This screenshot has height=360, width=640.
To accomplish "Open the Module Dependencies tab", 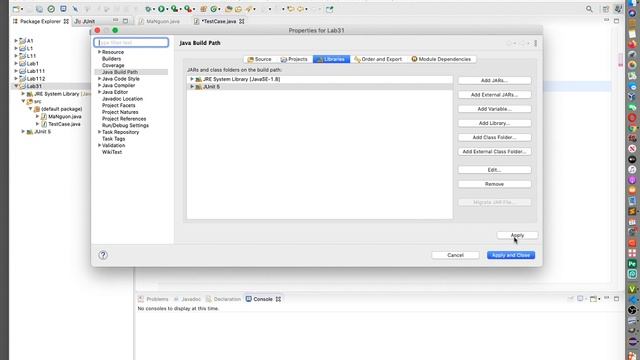I will coord(441,59).
